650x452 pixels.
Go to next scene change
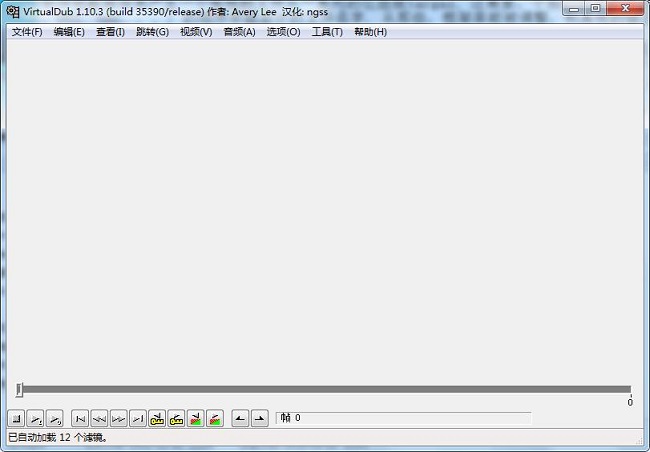pos(215,419)
